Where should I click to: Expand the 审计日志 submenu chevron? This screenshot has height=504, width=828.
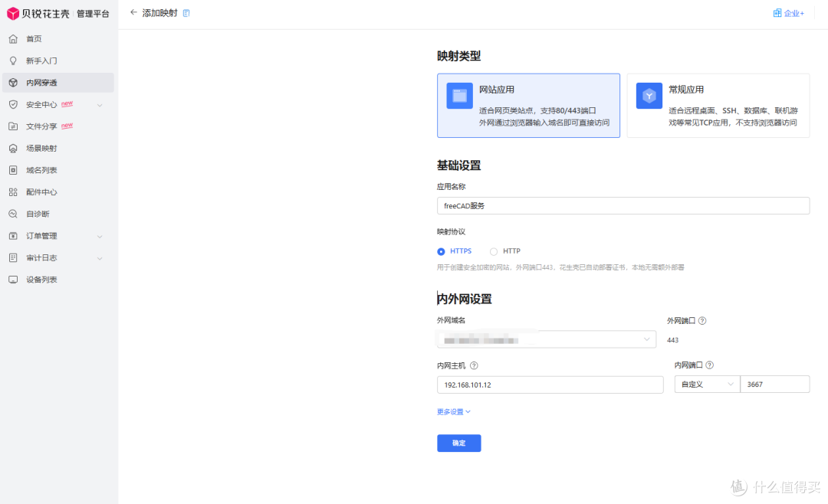coord(100,258)
